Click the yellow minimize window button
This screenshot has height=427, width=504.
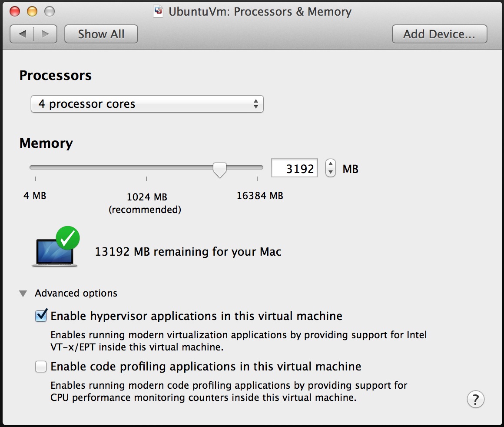click(x=32, y=11)
